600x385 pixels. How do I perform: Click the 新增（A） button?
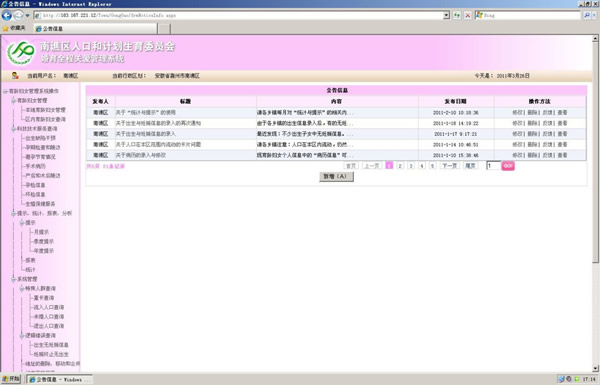pyautogui.click(x=336, y=176)
